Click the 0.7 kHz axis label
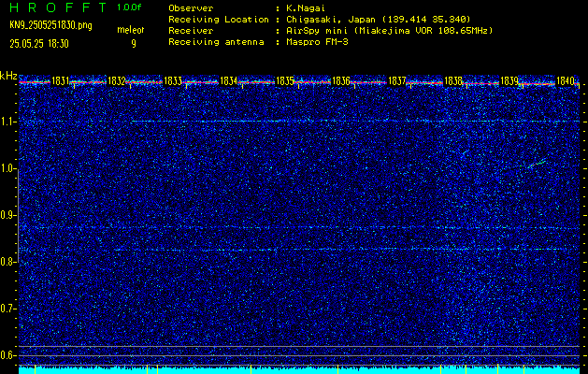 pos(8,309)
